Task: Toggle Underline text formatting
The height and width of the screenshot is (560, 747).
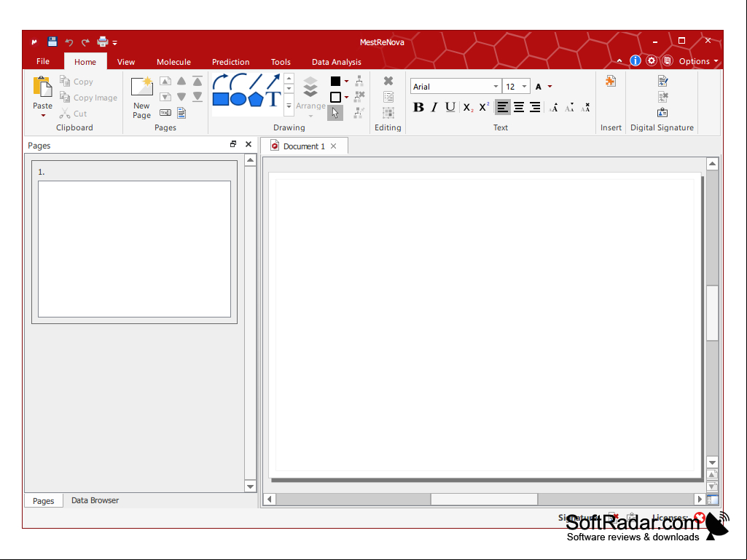Action: point(450,107)
